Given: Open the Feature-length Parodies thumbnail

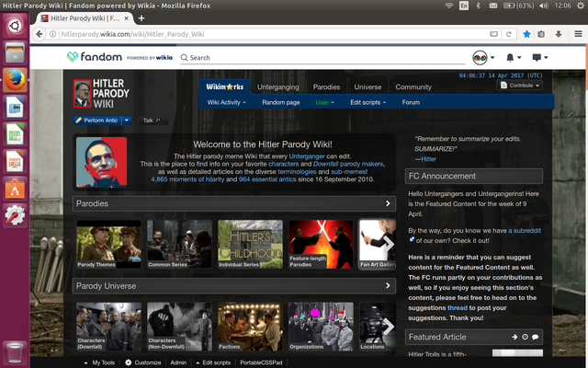Looking at the screenshot, I should 321,244.
